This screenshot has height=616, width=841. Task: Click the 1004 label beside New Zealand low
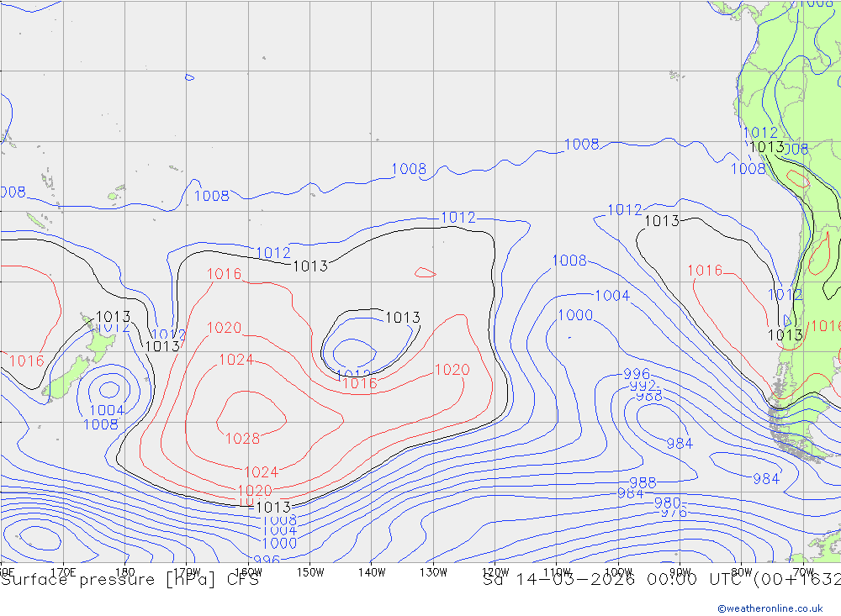click(107, 411)
